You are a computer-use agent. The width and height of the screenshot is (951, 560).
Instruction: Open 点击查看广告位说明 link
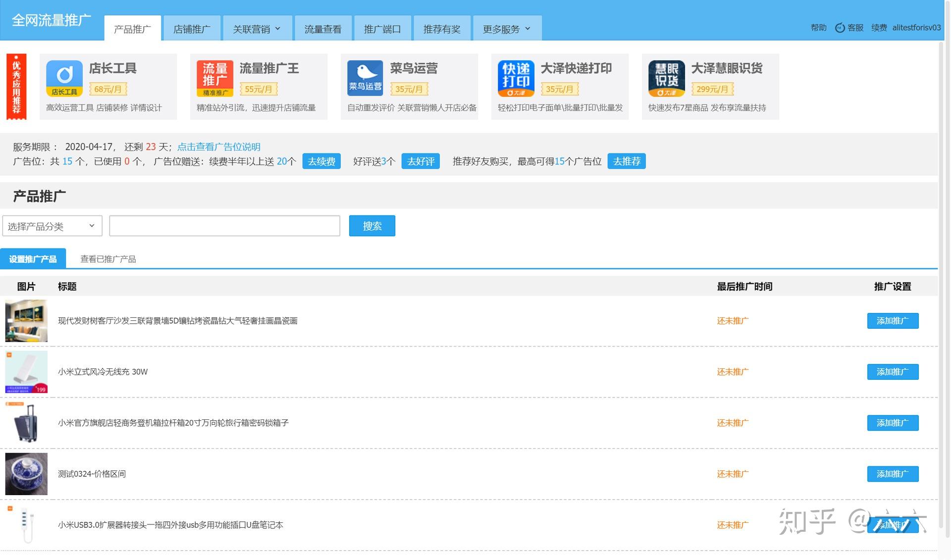click(218, 147)
